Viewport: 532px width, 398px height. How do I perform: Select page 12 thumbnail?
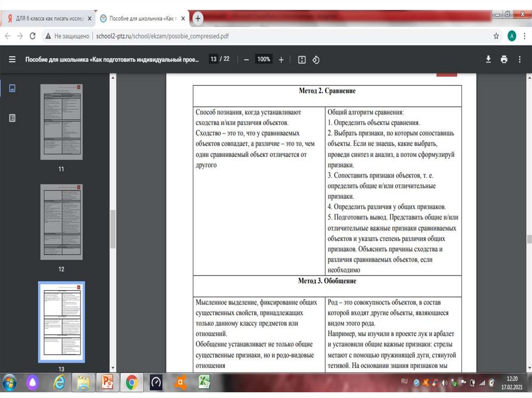(61, 222)
